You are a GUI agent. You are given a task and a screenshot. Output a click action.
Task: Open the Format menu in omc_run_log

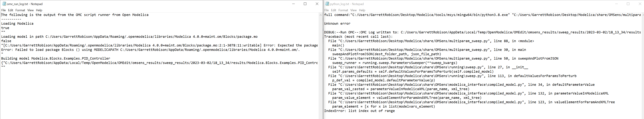[x=20, y=10]
